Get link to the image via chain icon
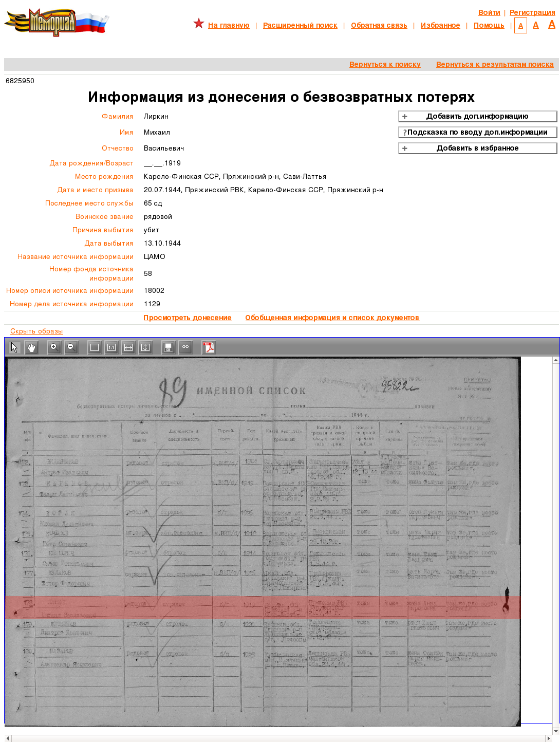 [x=185, y=347]
